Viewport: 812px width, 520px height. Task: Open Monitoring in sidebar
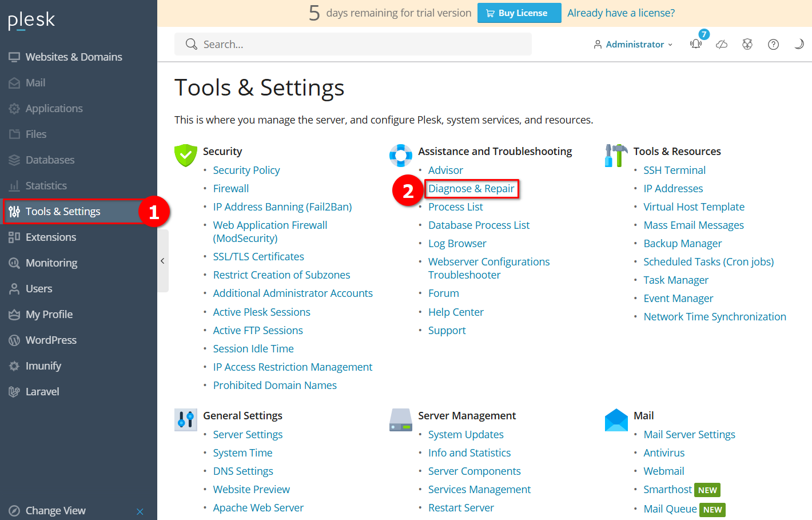[x=78, y=263]
